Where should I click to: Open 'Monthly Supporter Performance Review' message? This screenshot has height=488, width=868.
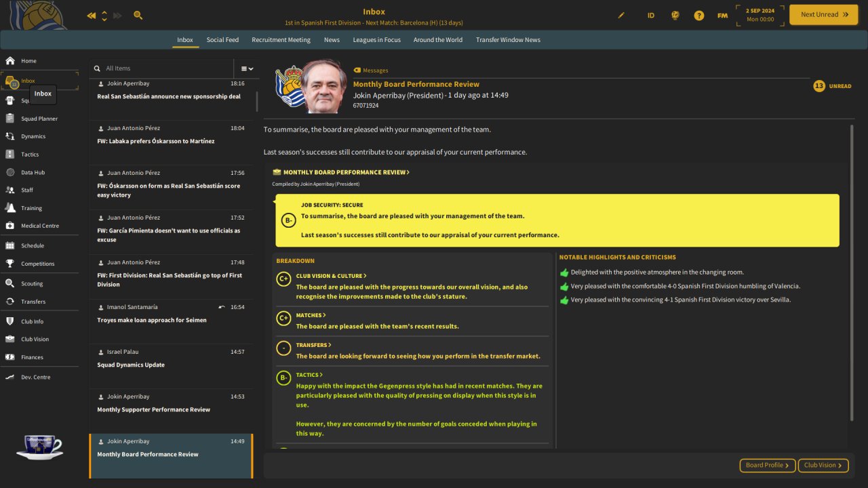click(x=170, y=409)
